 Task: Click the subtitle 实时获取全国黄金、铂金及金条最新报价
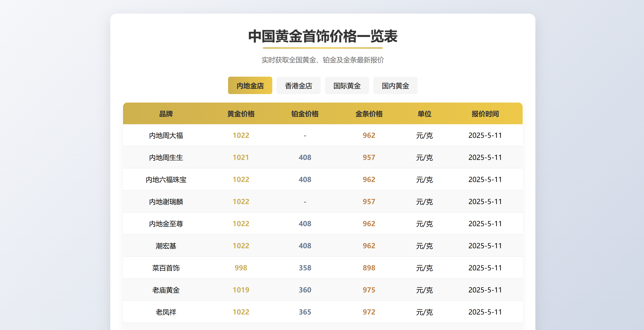click(323, 60)
